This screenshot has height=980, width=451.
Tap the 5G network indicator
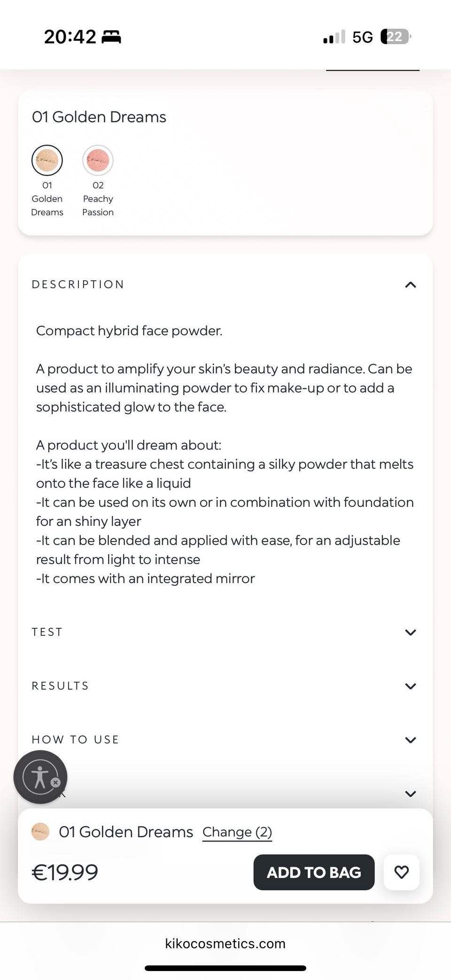(x=362, y=37)
